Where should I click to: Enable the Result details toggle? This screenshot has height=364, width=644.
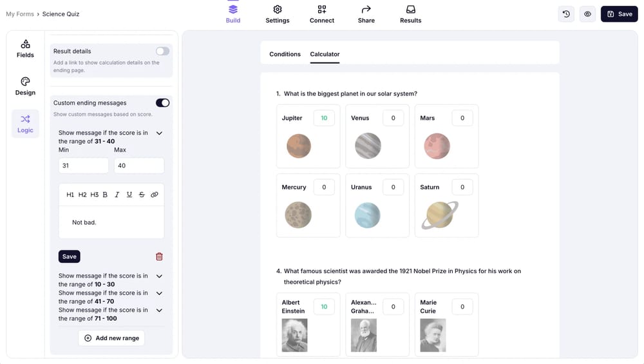pyautogui.click(x=162, y=52)
